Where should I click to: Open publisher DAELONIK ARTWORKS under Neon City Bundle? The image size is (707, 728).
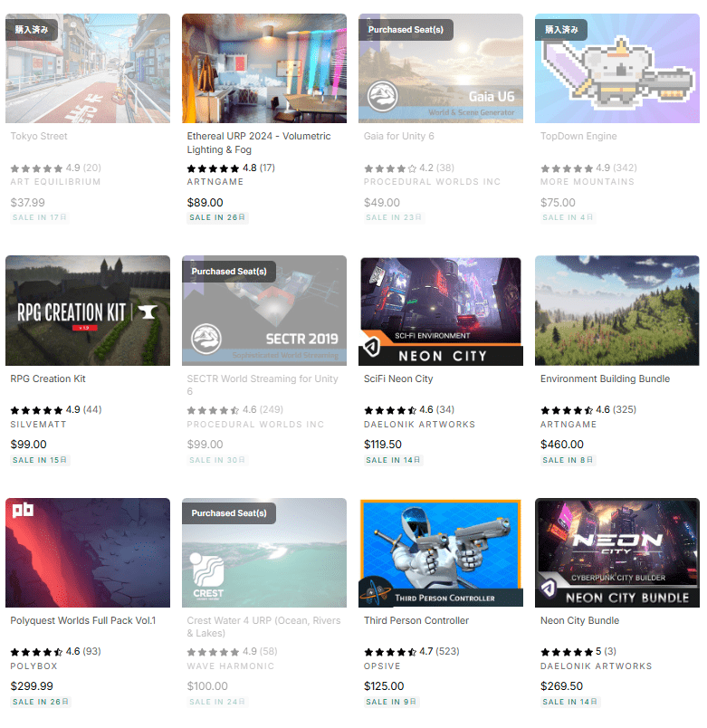coord(596,666)
